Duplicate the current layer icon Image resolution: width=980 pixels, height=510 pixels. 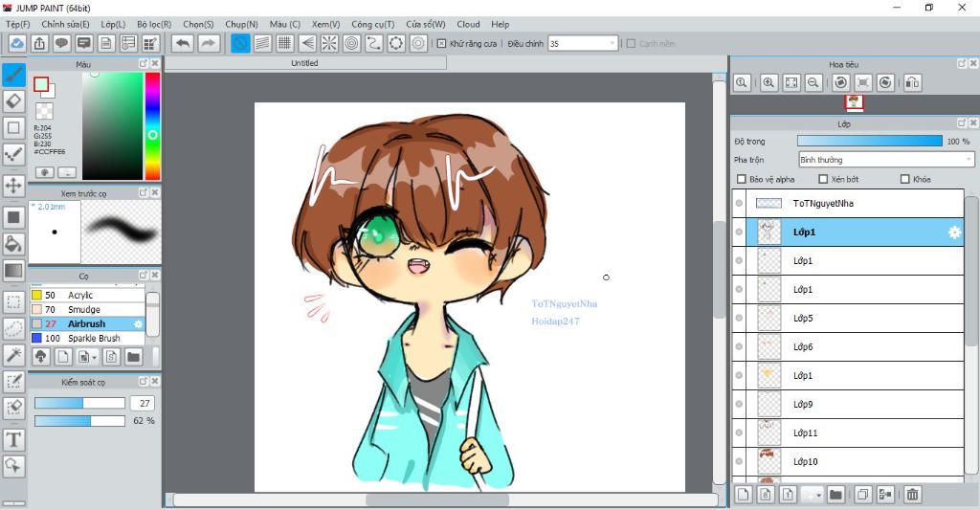click(862, 495)
